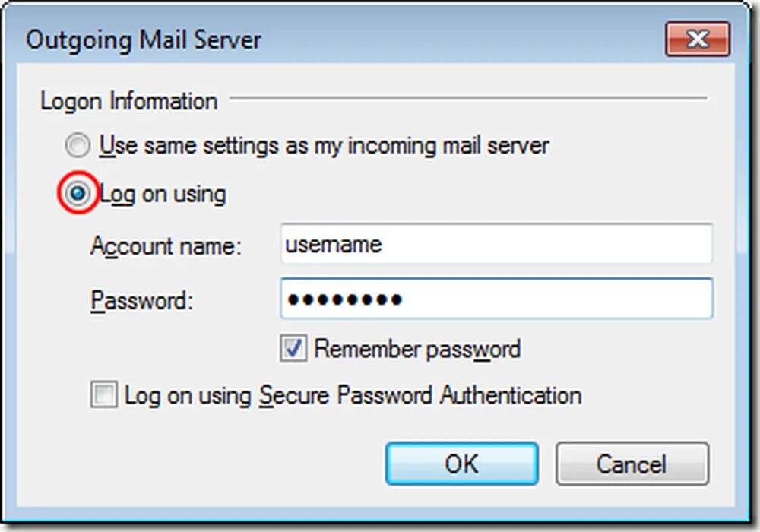Click the 'Account name:' field label
This screenshot has width=760, height=532.
click(166, 245)
